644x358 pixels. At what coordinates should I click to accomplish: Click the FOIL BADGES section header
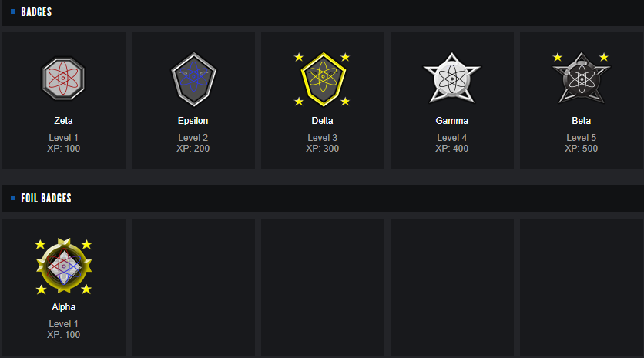click(46, 198)
